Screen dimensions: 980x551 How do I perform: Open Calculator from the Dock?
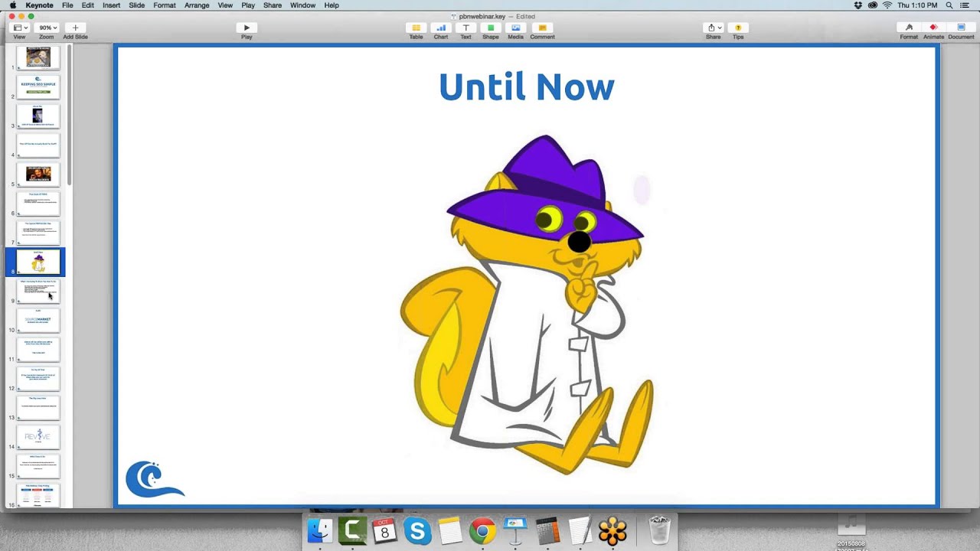coord(547,530)
